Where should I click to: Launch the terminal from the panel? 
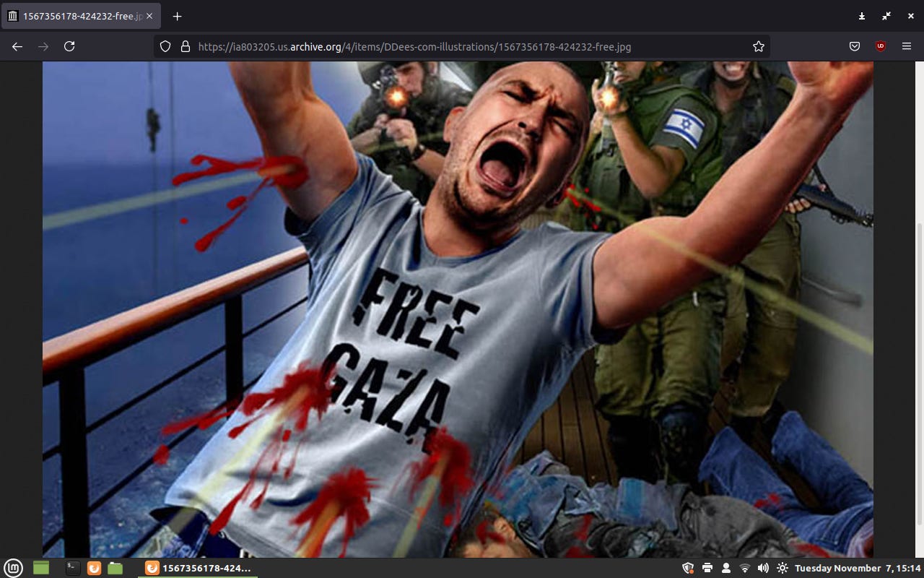[x=72, y=568]
